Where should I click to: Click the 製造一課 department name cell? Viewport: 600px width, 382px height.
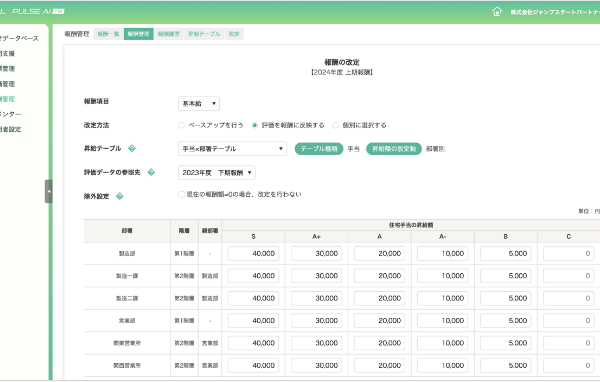coord(127,276)
